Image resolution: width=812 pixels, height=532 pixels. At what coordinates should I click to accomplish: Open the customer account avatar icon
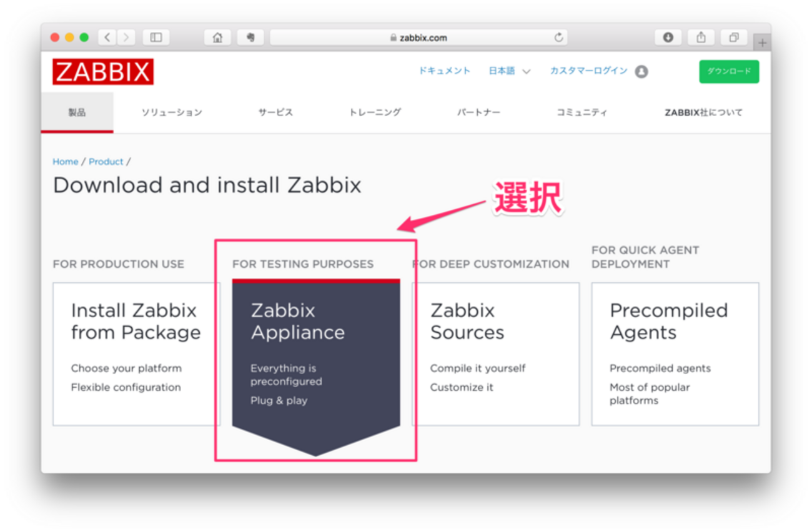click(642, 71)
